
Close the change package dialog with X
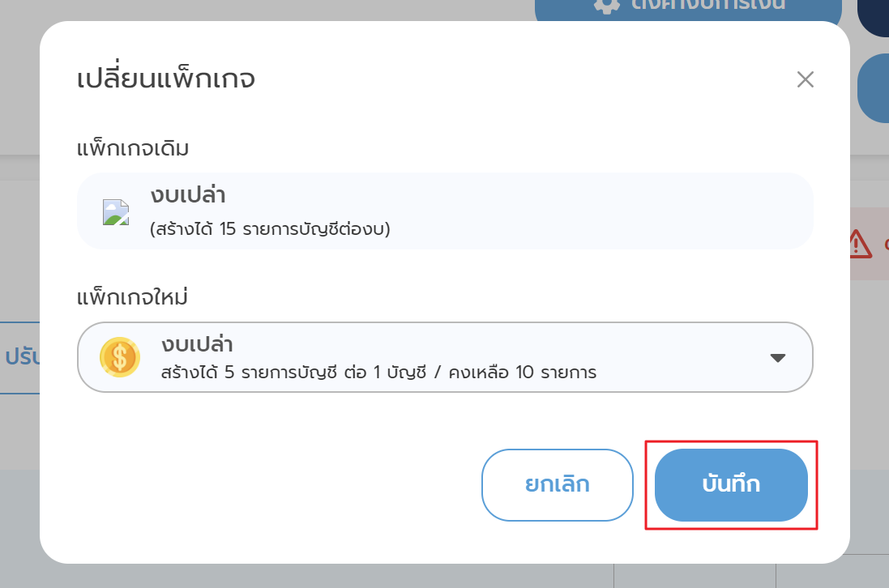(805, 79)
